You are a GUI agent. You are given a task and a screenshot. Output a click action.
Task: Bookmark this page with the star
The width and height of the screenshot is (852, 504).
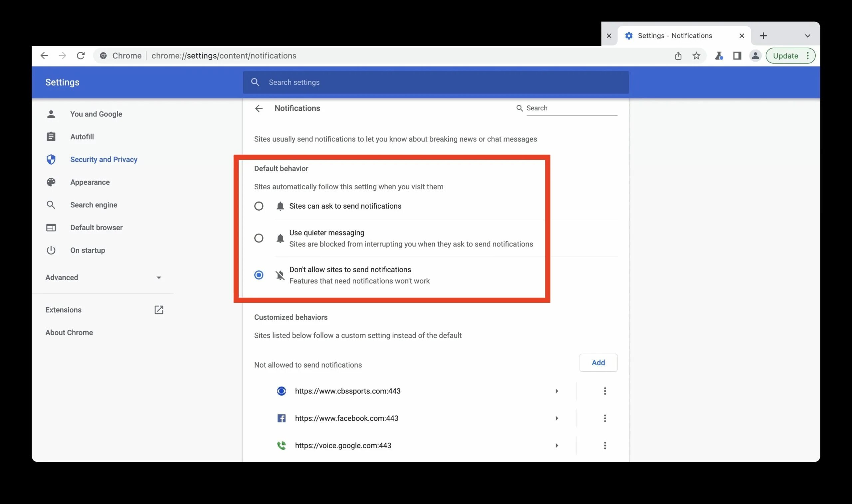[x=697, y=56]
